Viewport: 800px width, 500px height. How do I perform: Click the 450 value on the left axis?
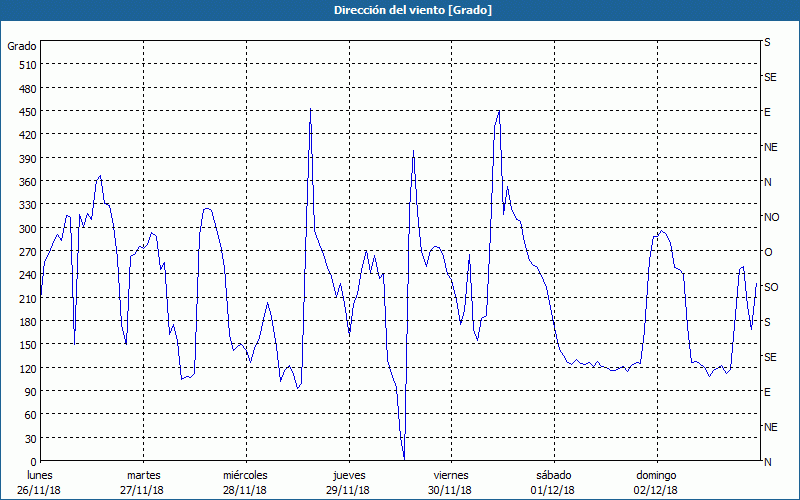point(28,111)
